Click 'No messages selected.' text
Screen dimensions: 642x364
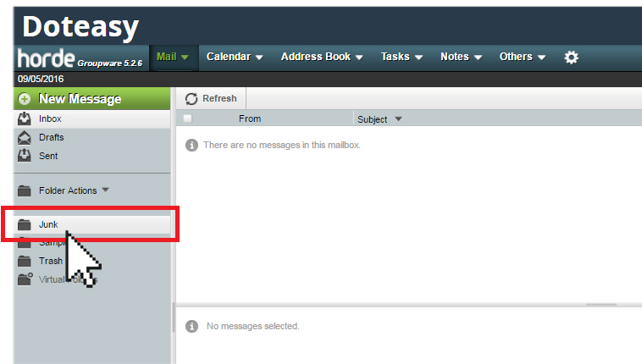[x=253, y=327]
